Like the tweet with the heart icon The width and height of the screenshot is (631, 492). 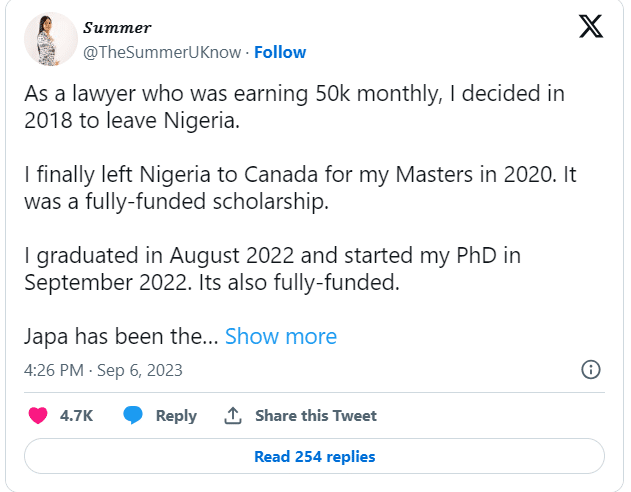pyautogui.click(x=38, y=415)
